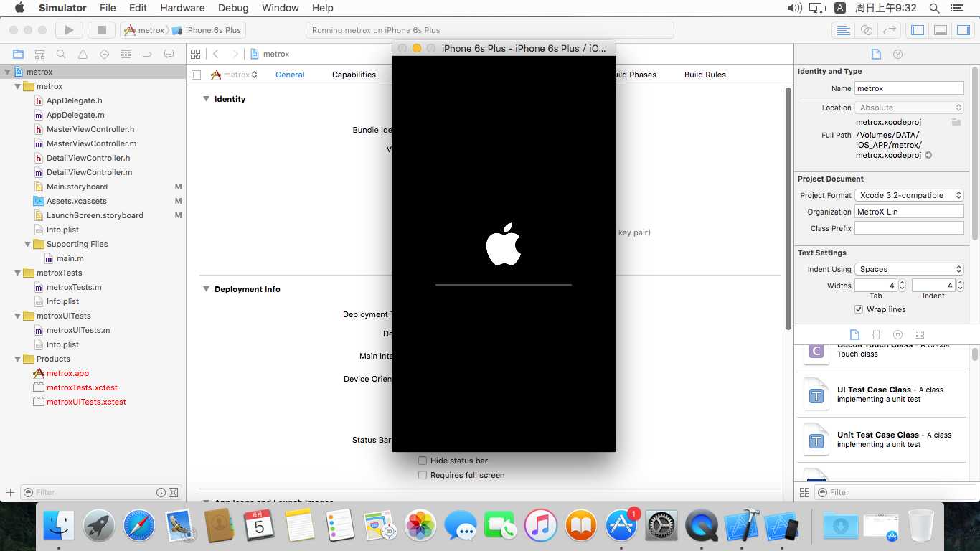Toggle source-control status filter icon
This screenshot has height=551, width=980.
click(173, 492)
